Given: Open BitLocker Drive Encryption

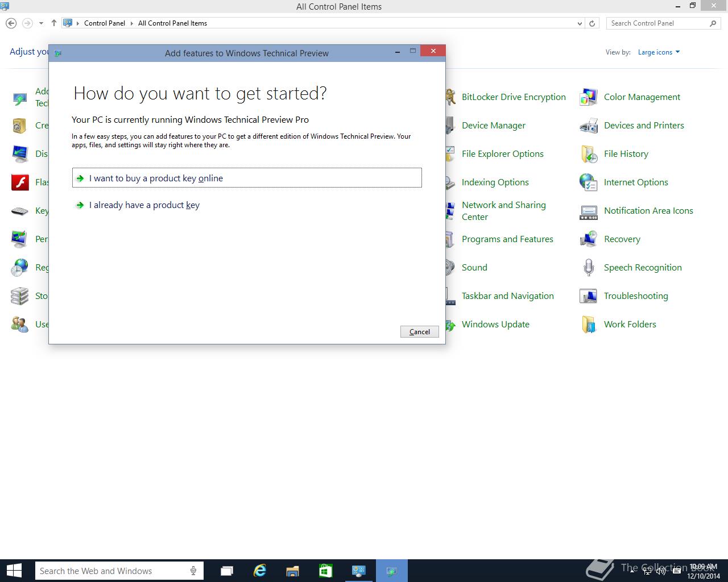Looking at the screenshot, I should (x=514, y=97).
